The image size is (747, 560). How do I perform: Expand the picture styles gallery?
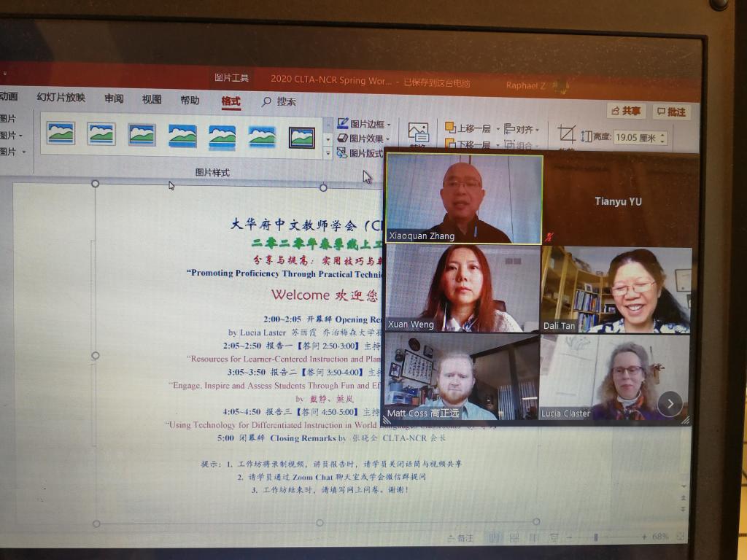coord(328,152)
